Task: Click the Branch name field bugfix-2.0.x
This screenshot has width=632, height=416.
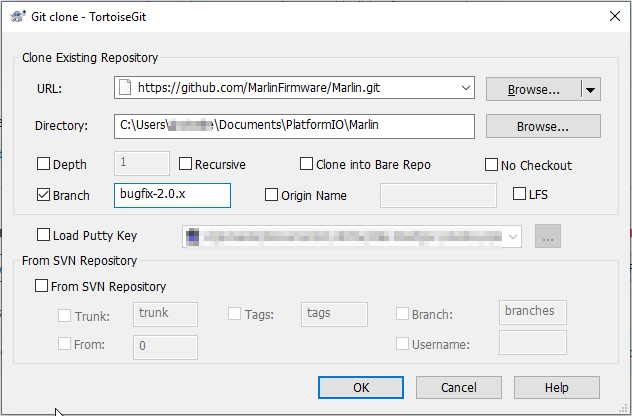Action: click(172, 195)
